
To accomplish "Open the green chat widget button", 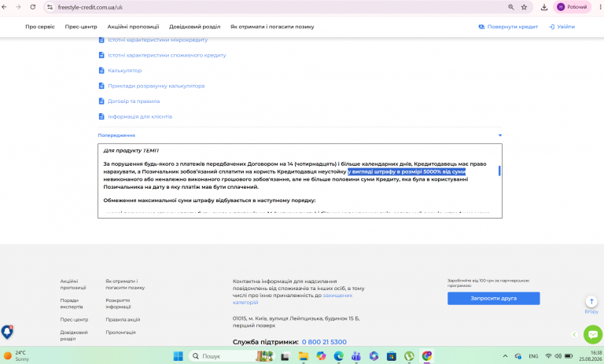I will point(593,334).
